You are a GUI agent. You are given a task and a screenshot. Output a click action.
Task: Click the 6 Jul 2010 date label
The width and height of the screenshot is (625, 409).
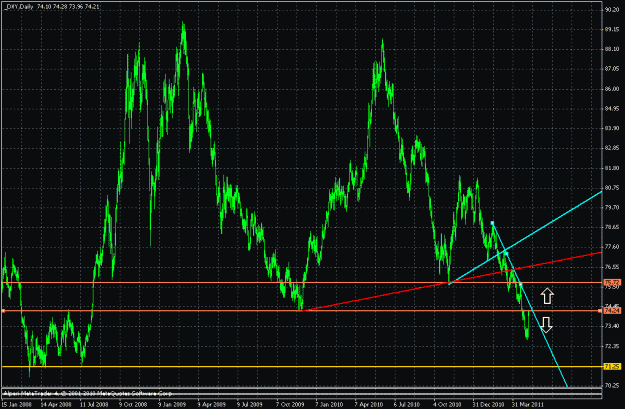(x=408, y=404)
